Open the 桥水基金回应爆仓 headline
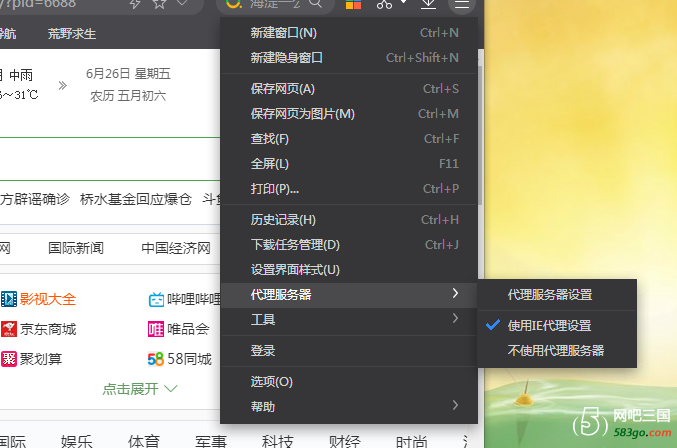The width and height of the screenshot is (677, 448). point(136,199)
